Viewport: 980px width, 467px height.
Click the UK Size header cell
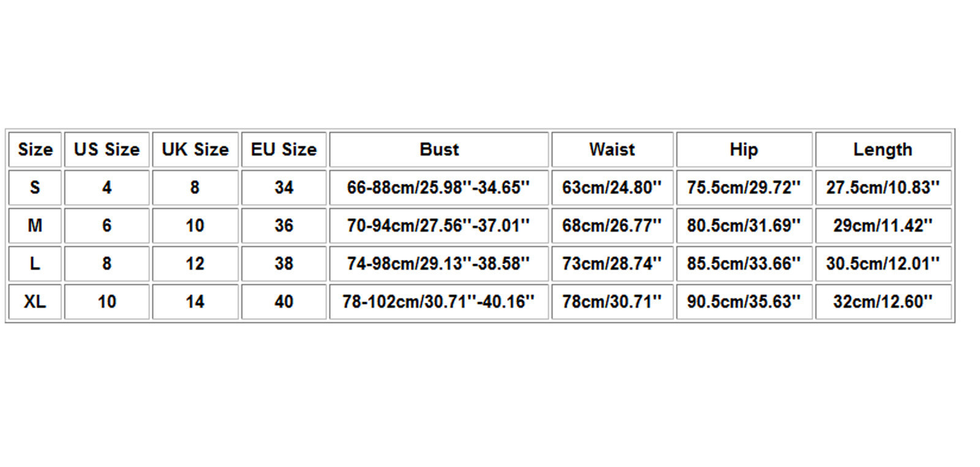tap(195, 150)
